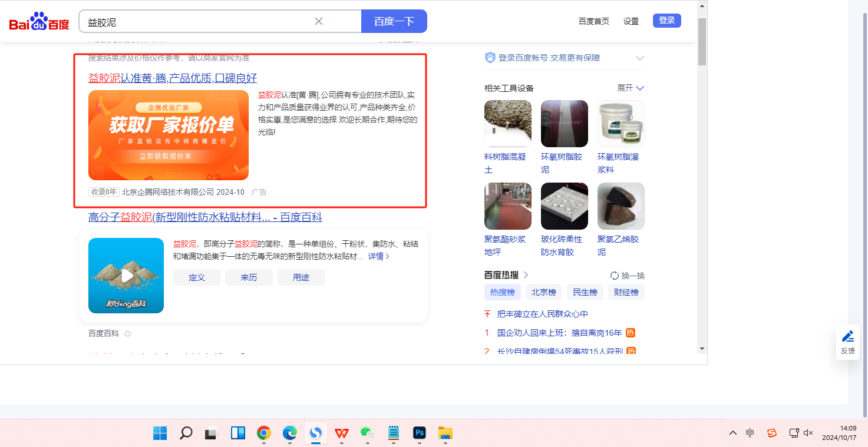Click the scrollbar down arrow
The image size is (868, 447).
tap(702, 348)
